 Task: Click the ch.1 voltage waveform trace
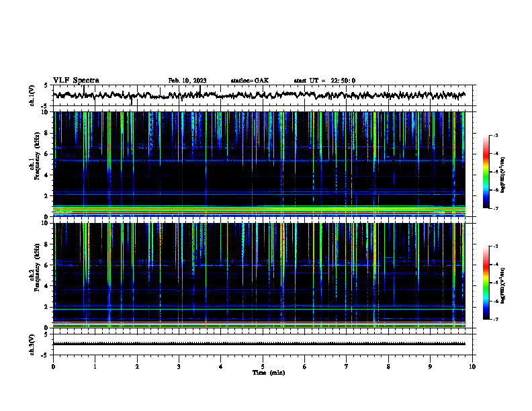tap(259, 95)
